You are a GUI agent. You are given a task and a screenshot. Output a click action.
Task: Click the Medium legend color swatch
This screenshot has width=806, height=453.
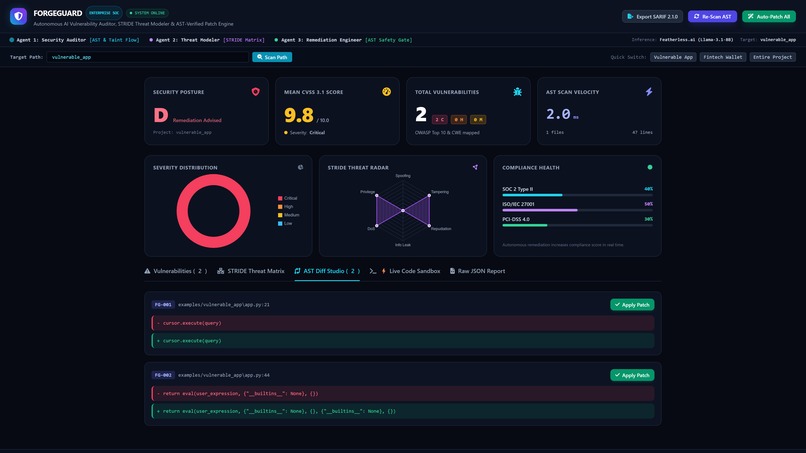click(280, 215)
